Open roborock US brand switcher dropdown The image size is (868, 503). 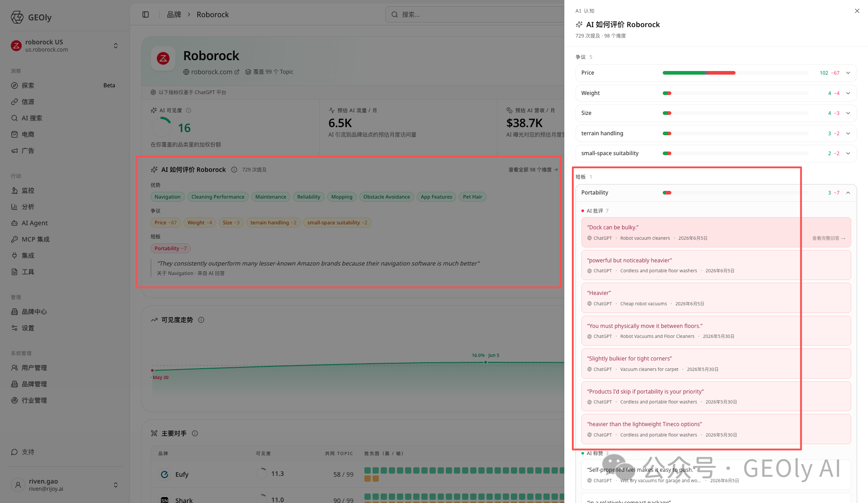(x=116, y=46)
